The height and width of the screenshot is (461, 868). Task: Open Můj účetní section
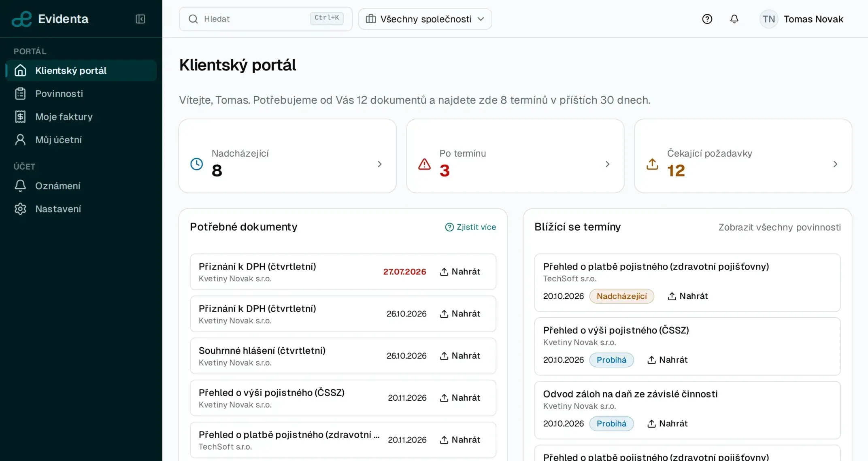coord(81,140)
